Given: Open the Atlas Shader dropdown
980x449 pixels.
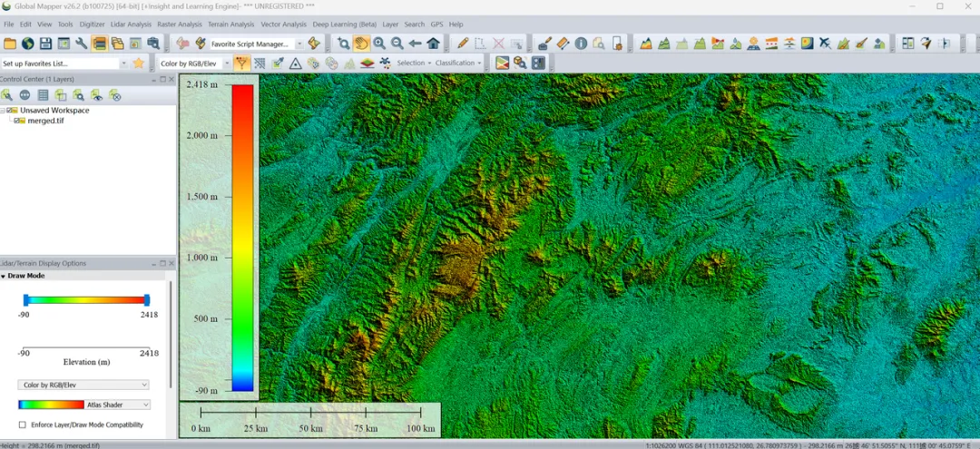Looking at the screenshot, I should [x=117, y=405].
